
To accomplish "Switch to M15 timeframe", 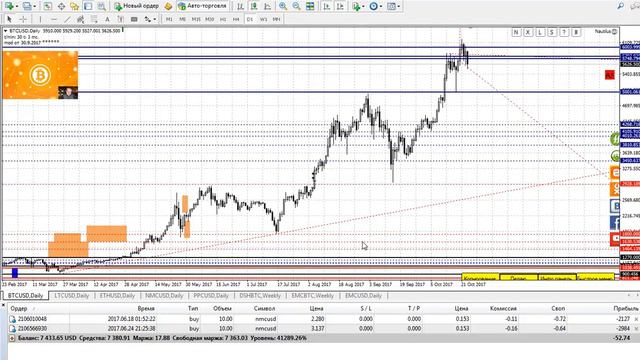I will [x=196, y=19].
